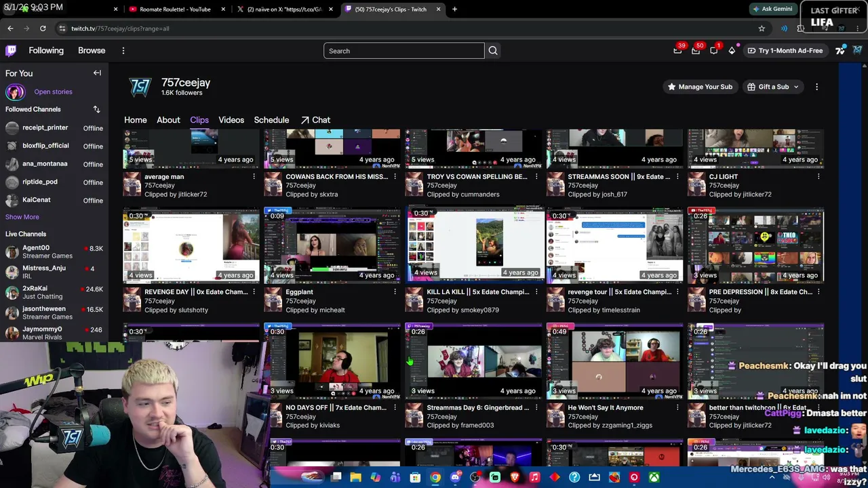The width and height of the screenshot is (868, 488).
Task: Bookmark this page with the star icon
Action: tap(762, 28)
